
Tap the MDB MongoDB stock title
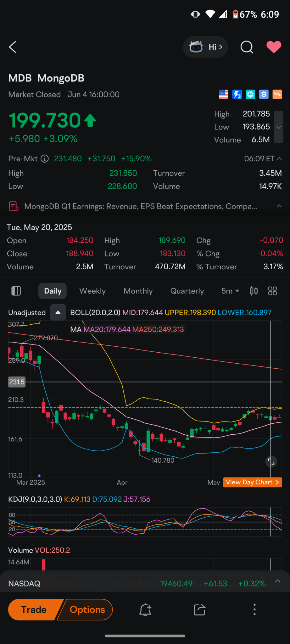coord(46,78)
